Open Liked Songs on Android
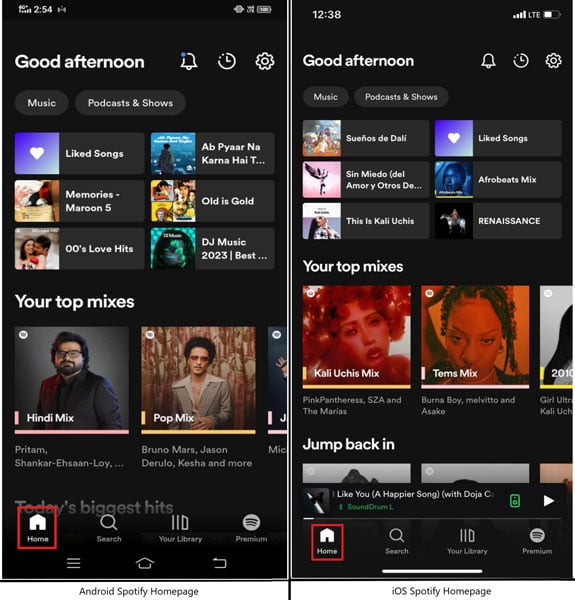Screen dimensions: 575x600 coord(79,153)
